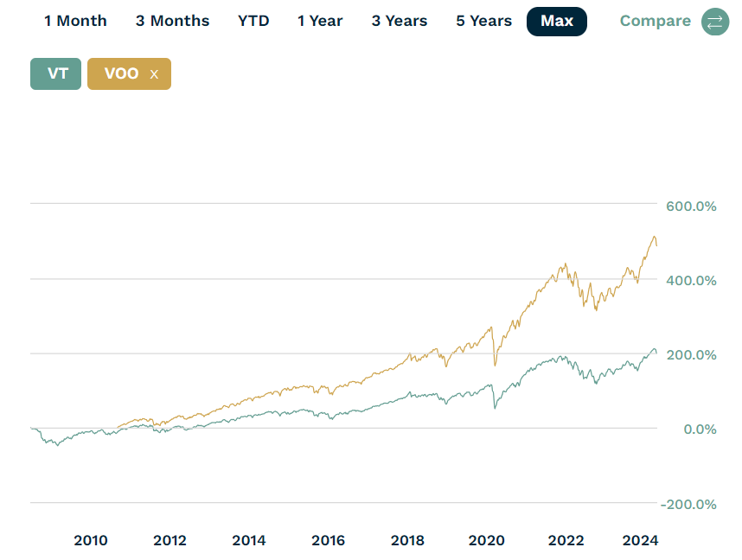
Task: Choose the YTD time range
Action: (253, 21)
